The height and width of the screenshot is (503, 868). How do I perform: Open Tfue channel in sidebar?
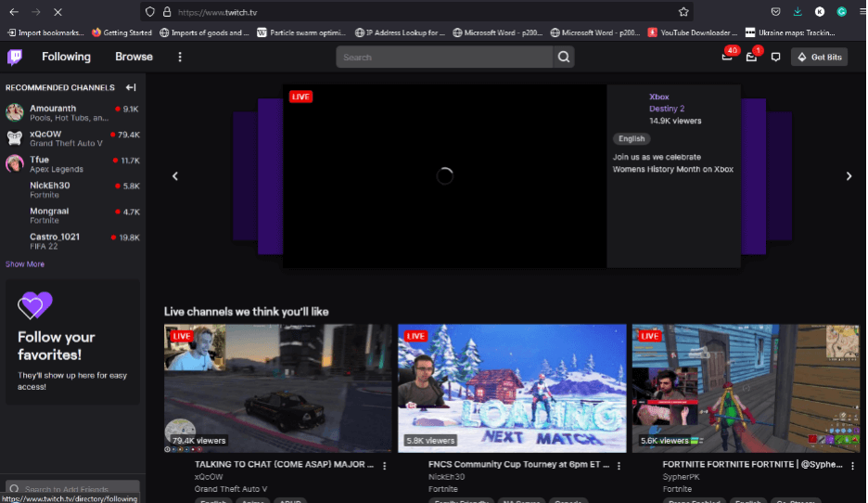point(72,164)
